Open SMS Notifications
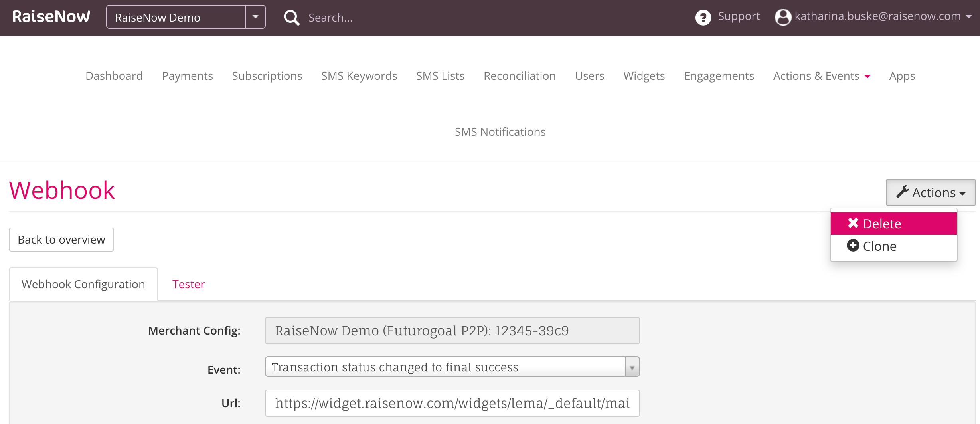This screenshot has width=980, height=424. pos(500,132)
